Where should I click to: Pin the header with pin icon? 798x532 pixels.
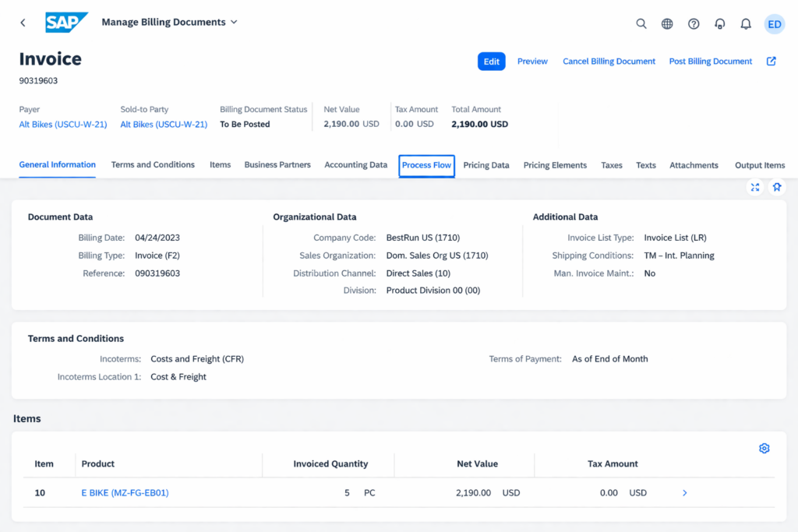[776, 187]
